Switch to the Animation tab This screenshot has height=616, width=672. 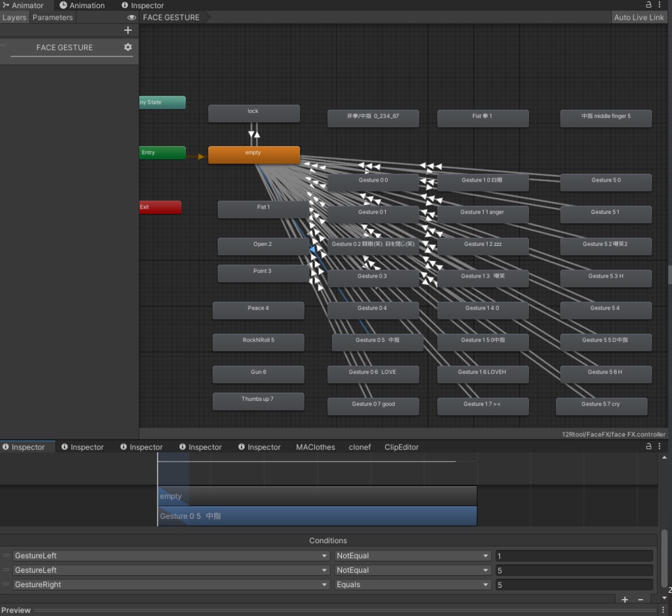[x=82, y=5]
